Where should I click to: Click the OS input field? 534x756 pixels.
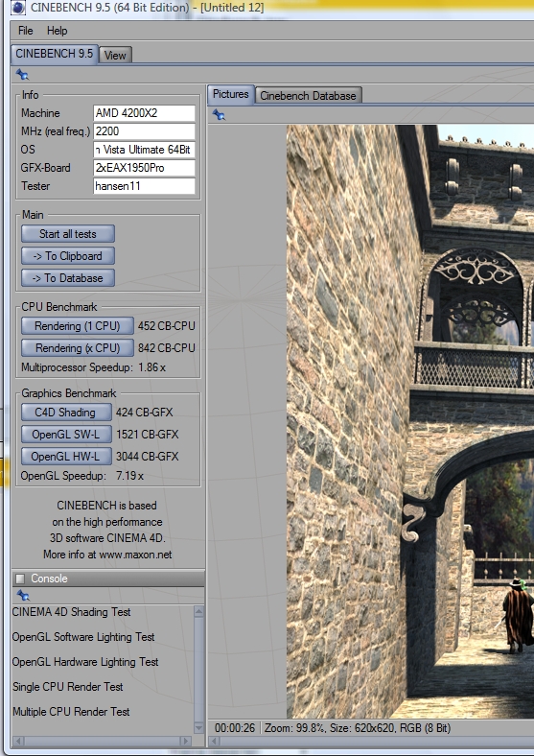point(144,150)
